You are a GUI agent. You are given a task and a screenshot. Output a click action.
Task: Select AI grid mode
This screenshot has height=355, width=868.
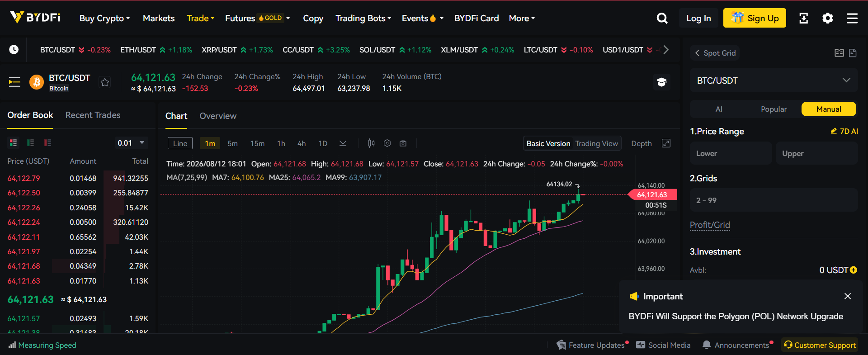[719, 109]
